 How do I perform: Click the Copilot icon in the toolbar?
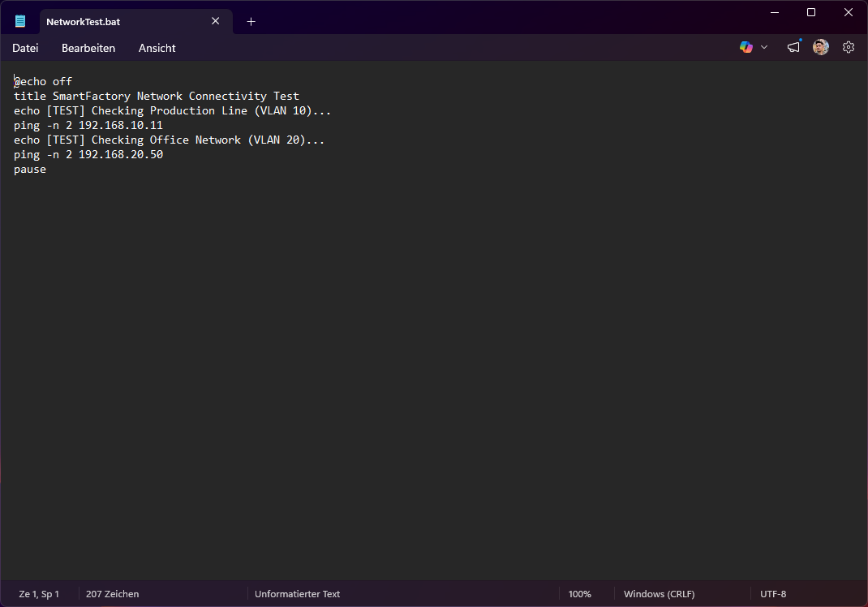click(x=746, y=48)
